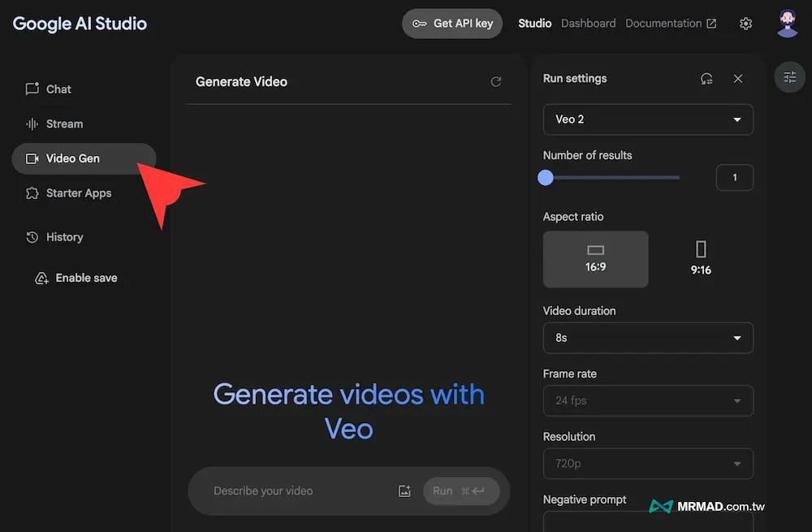812x532 pixels.
Task: Click Enable save in the sidebar
Action: [86, 278]
